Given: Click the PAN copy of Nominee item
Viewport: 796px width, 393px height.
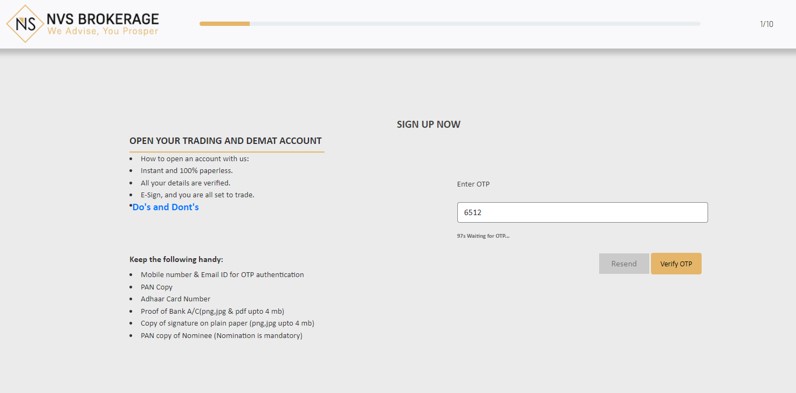Looking at the screenshot, I should 221,336.
